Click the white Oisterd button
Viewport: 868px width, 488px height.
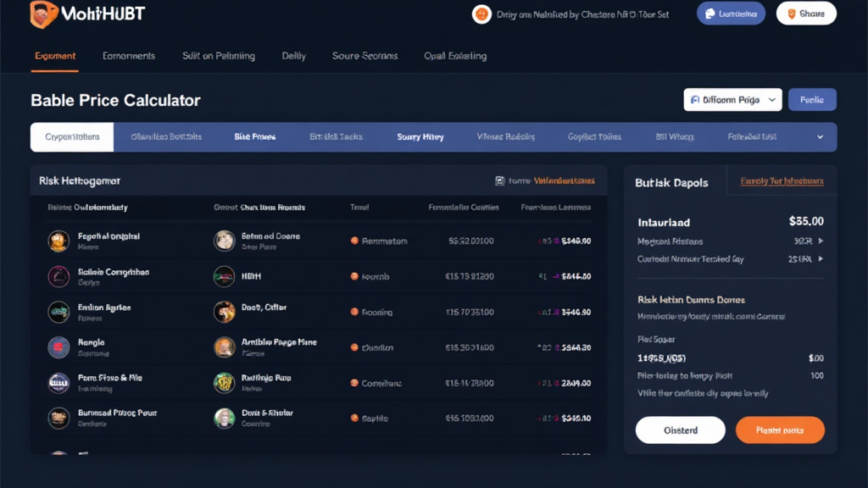pyautogui.click(x=680, y=430)
